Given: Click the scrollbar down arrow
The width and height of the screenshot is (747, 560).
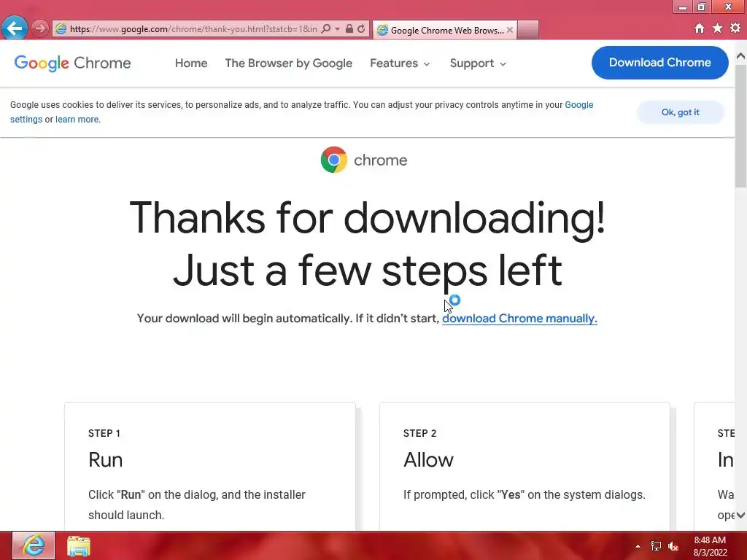Looking at the screenshot, I should tap(741, 516).
